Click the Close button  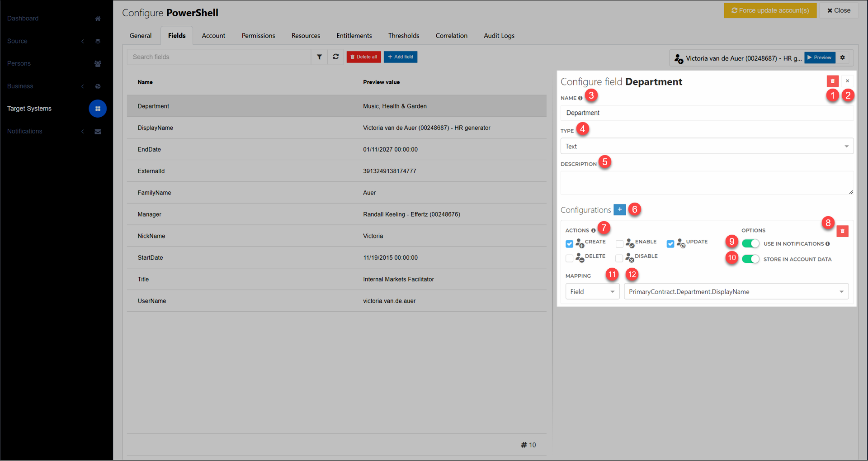click(839, 10)
